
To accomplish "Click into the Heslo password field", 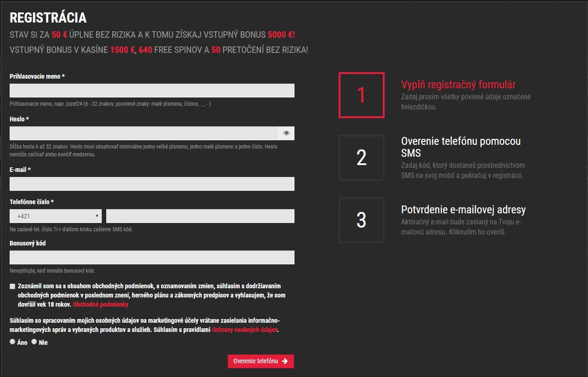I will tap(144, 133).
